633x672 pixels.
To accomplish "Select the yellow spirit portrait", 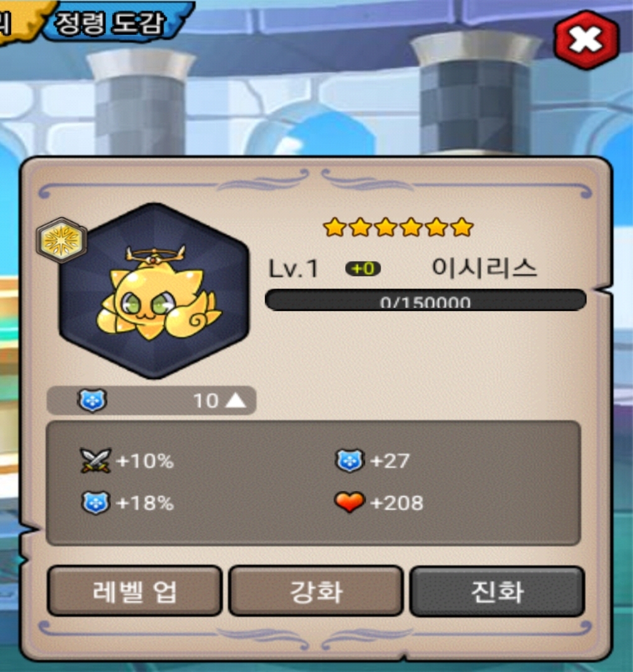I will click(x=154, y=291).
